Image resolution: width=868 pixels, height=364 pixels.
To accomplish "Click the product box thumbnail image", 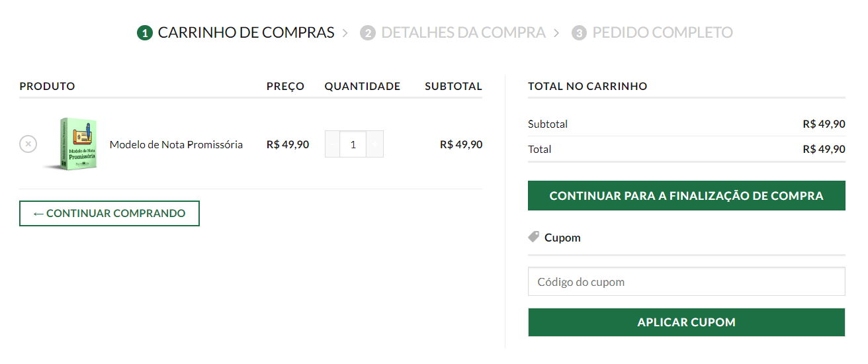I will [x=71, y=144].
